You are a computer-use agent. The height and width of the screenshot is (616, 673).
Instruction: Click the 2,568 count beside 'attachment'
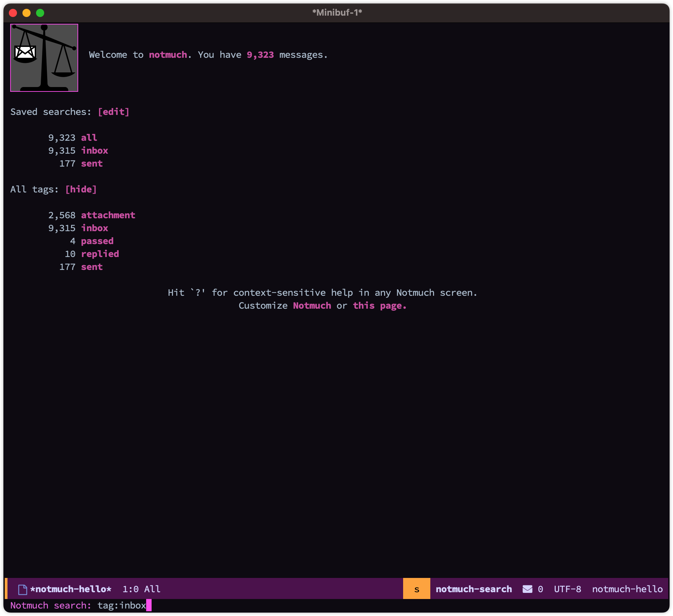[62, 215]
